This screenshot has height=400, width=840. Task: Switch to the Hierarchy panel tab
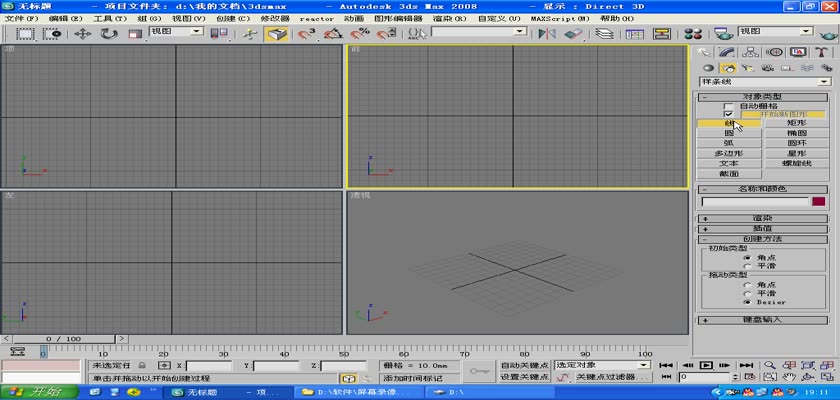point(751,52)
